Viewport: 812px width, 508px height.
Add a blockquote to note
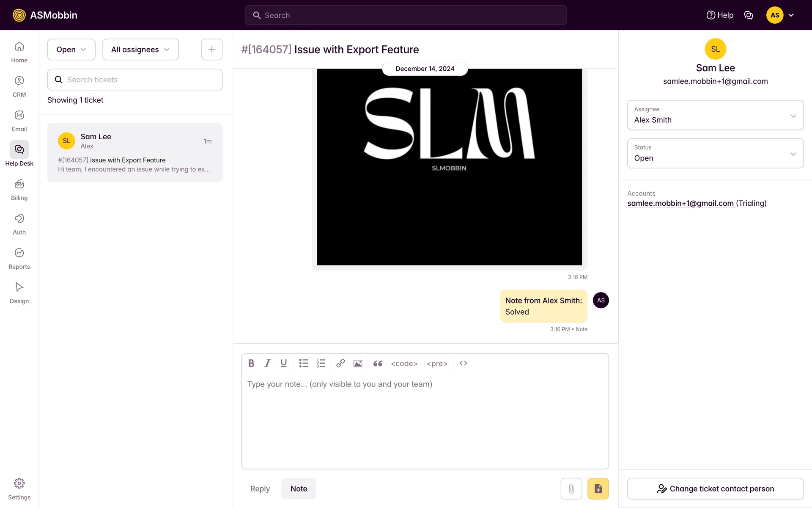point(378,363)
